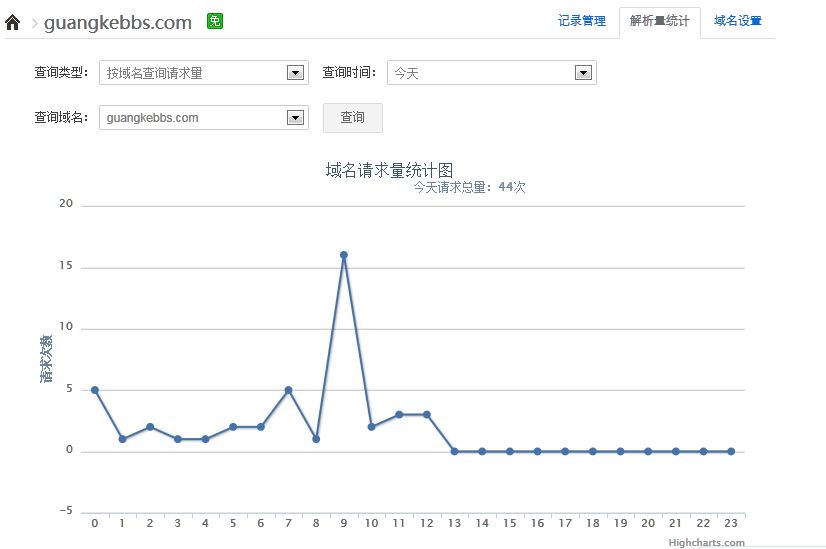Click the data point at hour 23
Viewport: 826px width, 549px height.
[x=731, y=452]
